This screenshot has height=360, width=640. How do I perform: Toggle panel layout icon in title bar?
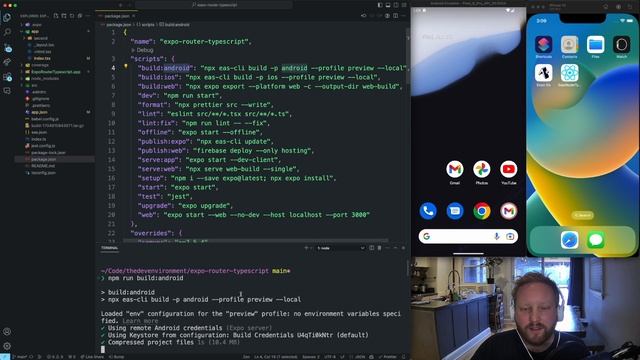388,5
